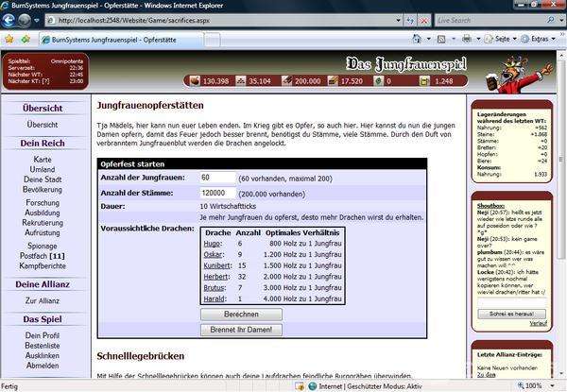
Task: Click the Anzahl der Stämme field
Action: click(217, 193)
